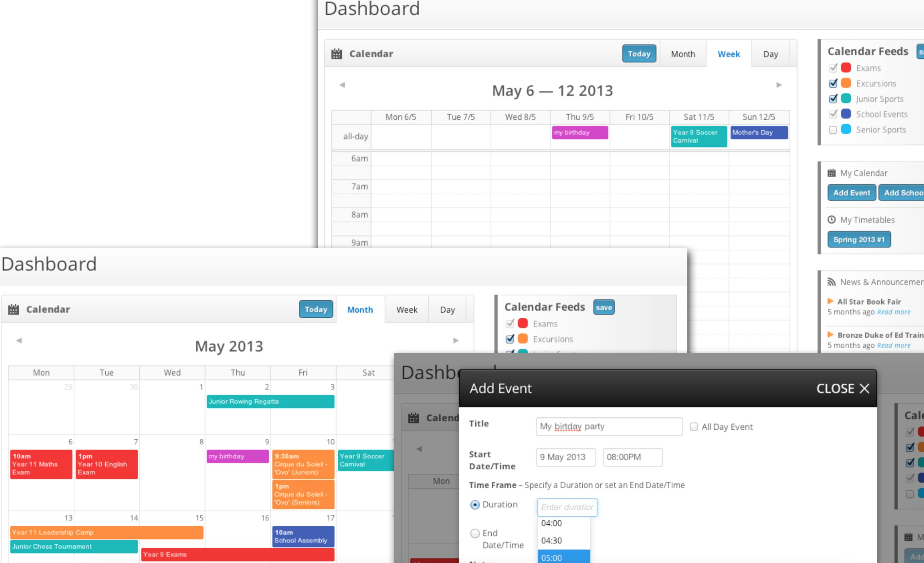
Task: Check the All Day Event box
Action: click(x=693, y=427)
